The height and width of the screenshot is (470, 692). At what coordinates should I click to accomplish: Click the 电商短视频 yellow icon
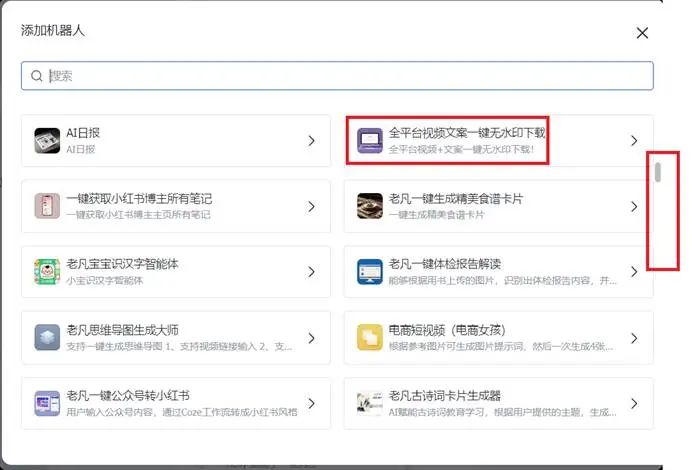pos(369,338)
